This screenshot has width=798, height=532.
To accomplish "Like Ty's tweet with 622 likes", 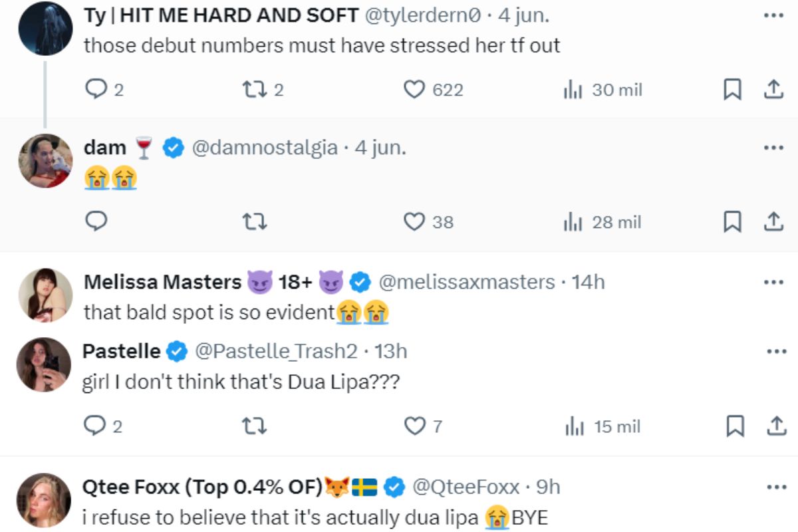I will 414,89.
